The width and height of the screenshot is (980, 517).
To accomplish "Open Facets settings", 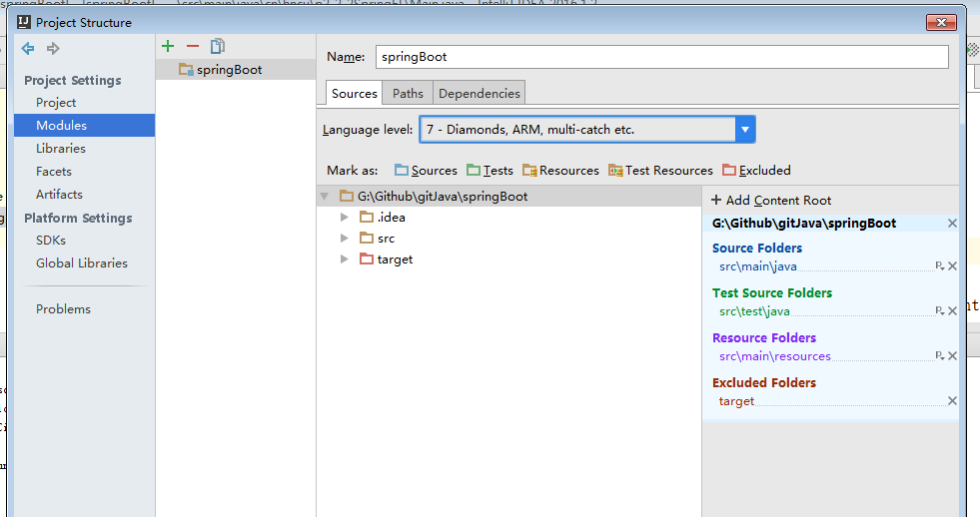I will pyautogui.click(x=54, y=171).
